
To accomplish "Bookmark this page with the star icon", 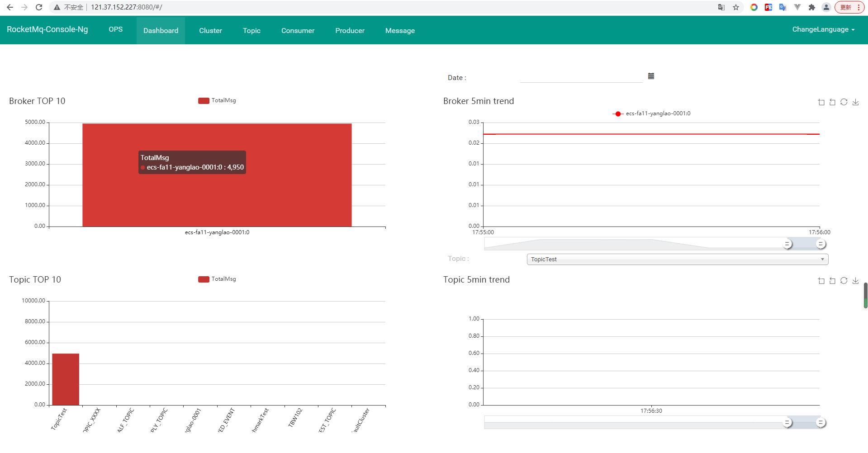I will pyautogui.click(x=736, y=7).
